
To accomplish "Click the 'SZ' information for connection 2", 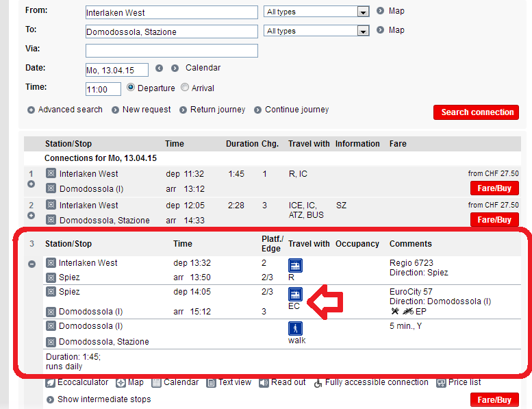I will 342,206.
